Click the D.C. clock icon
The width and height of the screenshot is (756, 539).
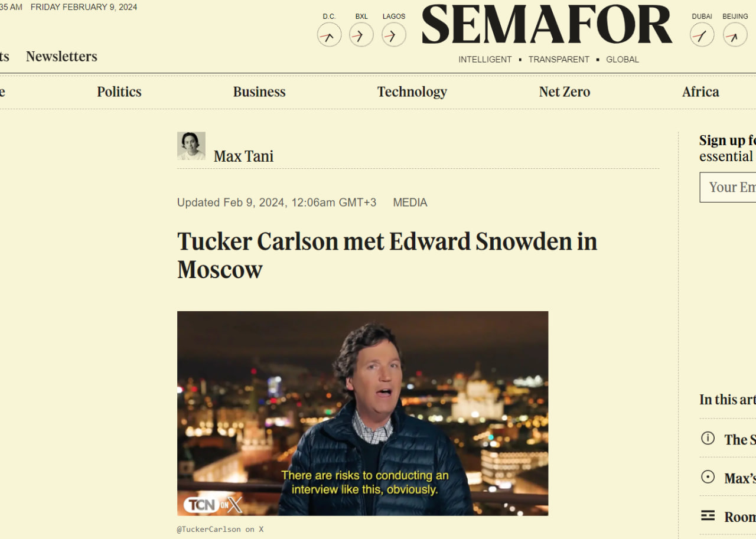click(x=329, y=35)
